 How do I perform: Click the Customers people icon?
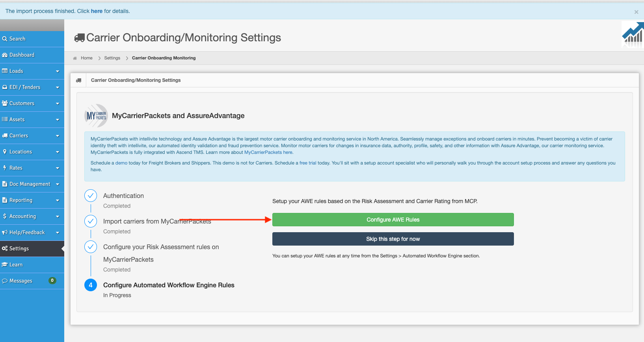tap(5, 103)
